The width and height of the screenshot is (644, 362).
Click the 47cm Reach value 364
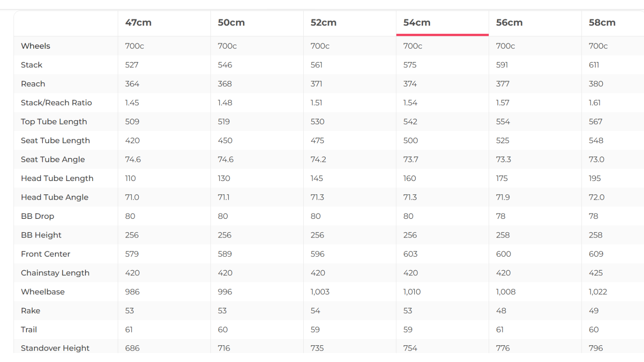click(132, 84)
